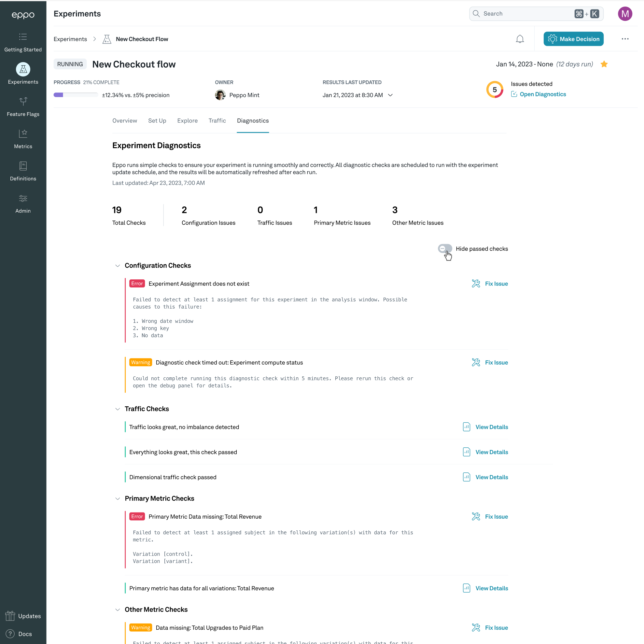Open the Updates gift icon
The image size is (644, 644).
10,615
